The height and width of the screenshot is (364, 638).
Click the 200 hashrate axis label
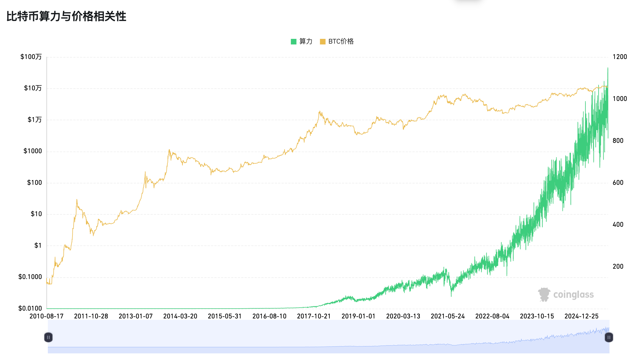[x=618, y=266]
